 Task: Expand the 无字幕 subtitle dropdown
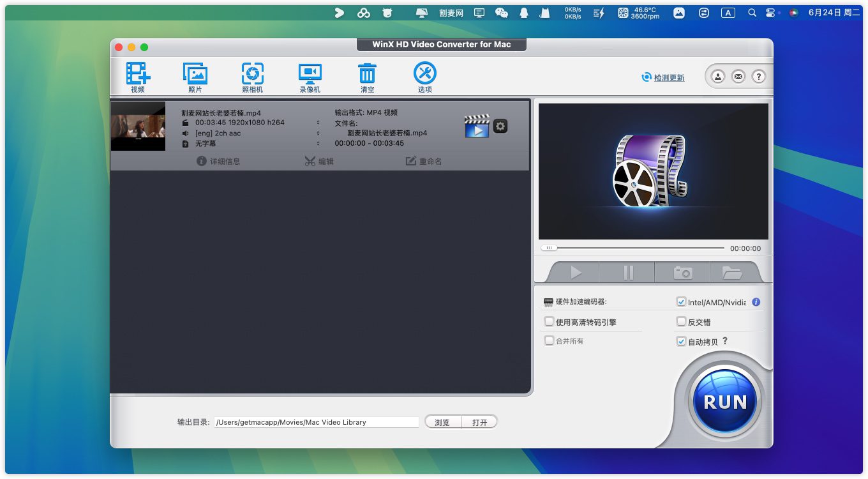coord(318,144)
